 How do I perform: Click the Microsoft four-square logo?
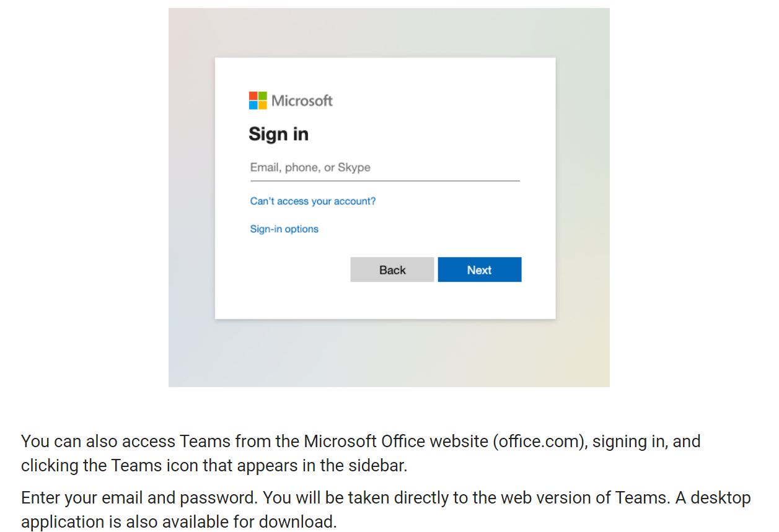click(258, 100)
